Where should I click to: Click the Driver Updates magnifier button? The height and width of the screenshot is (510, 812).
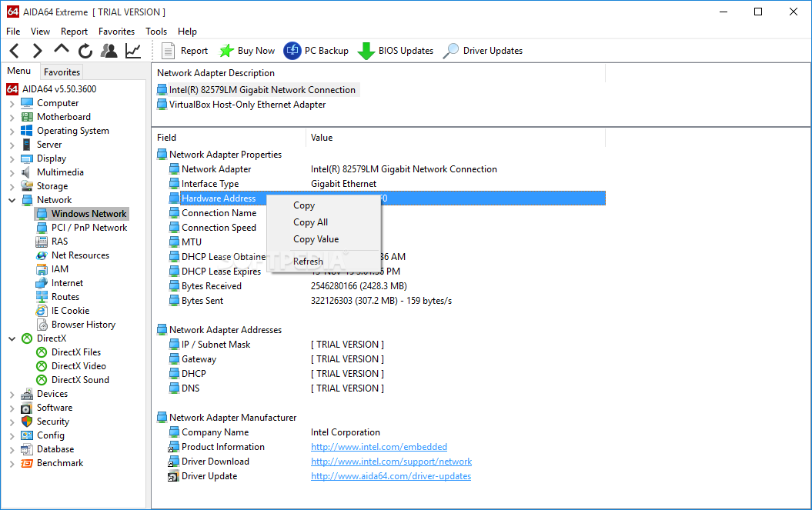[483, 51]
